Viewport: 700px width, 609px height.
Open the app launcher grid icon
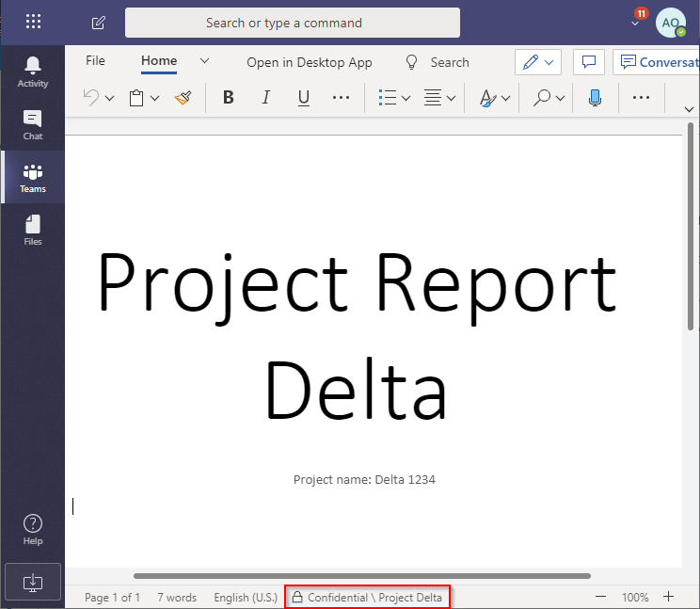point(33,23)
